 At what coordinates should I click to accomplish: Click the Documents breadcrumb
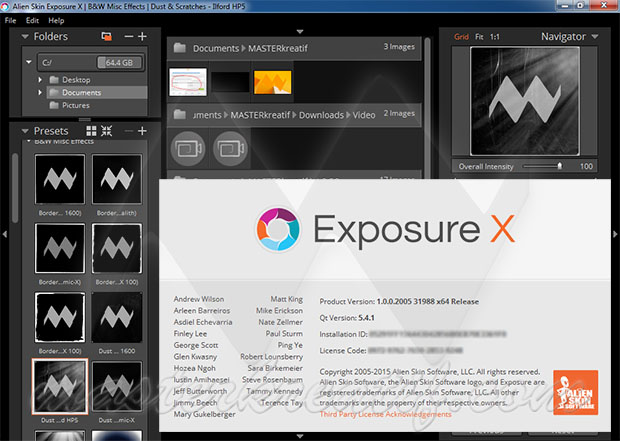(216, 48)
